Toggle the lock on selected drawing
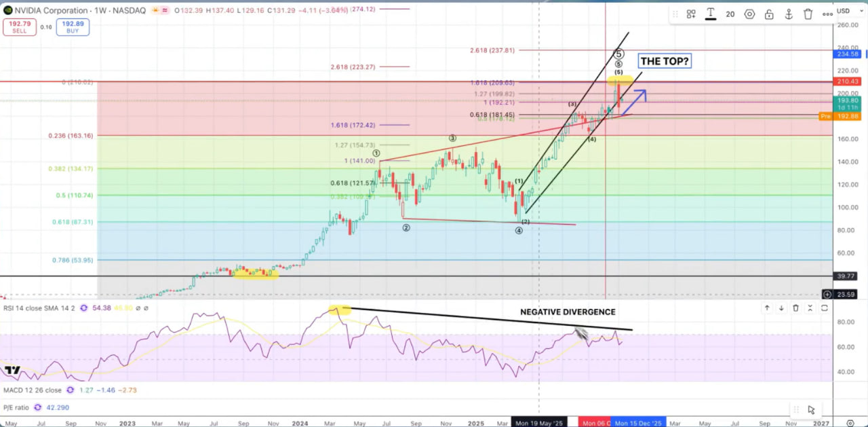This screenshot has width=868, height=427. [x=769, y=14]
